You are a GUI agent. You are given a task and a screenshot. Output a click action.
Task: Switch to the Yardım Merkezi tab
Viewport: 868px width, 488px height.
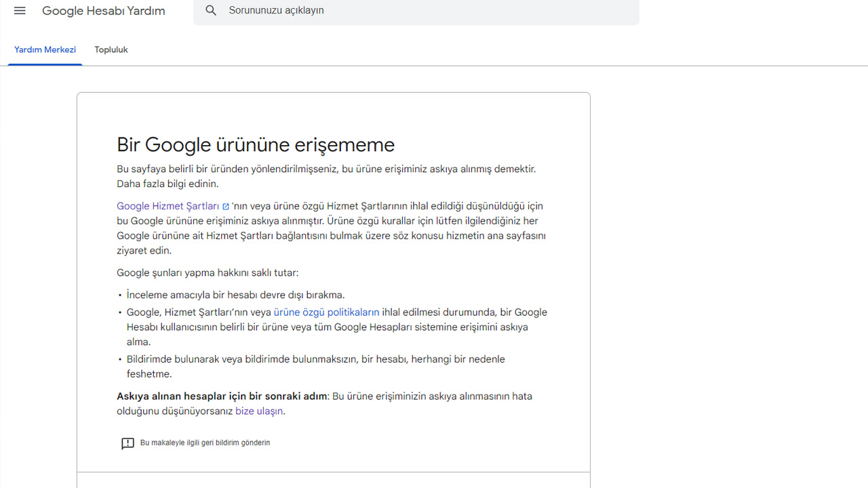45,50
